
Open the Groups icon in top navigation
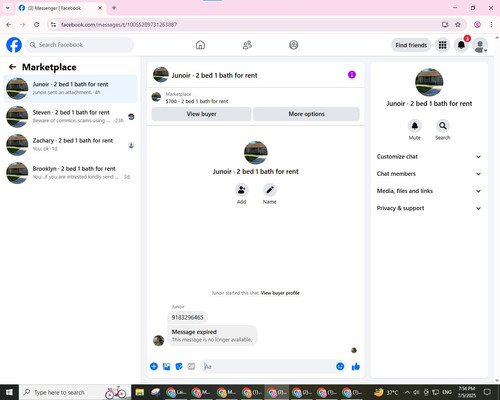pyautogui.click(x=294, y=45)
